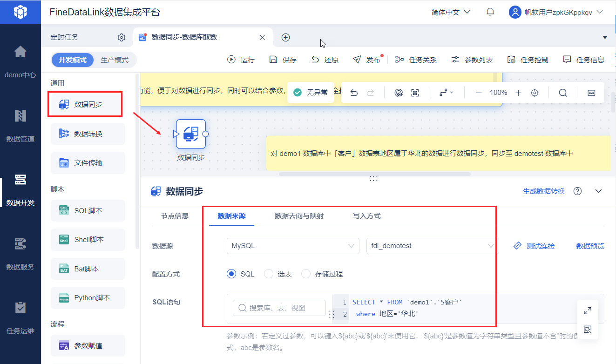Open the connector line style dropdown
The height and width of the screenshot is (364, 616).
pyautogui.click(x=446, y=93)
